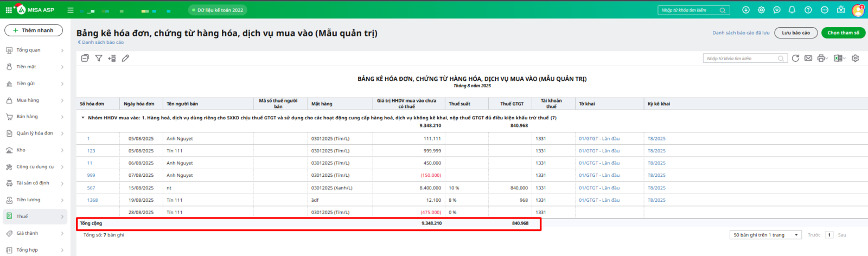Open the Excel export dropdown

(x=840, y=58)
